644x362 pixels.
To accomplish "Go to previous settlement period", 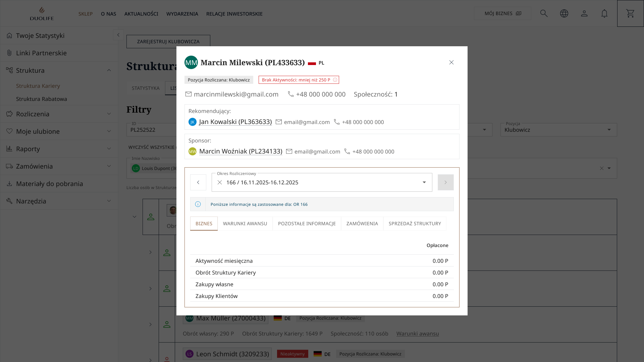I will [198, 182].
